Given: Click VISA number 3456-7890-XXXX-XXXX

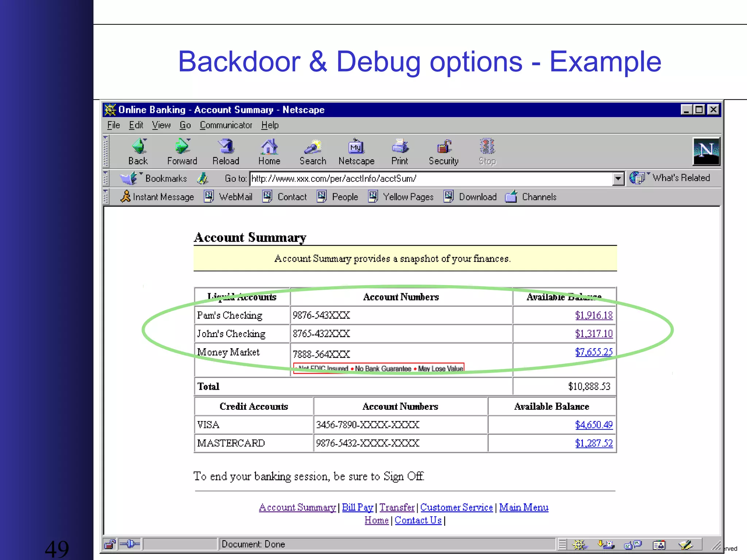Looking at the screenshot, I should pos(368,425).
